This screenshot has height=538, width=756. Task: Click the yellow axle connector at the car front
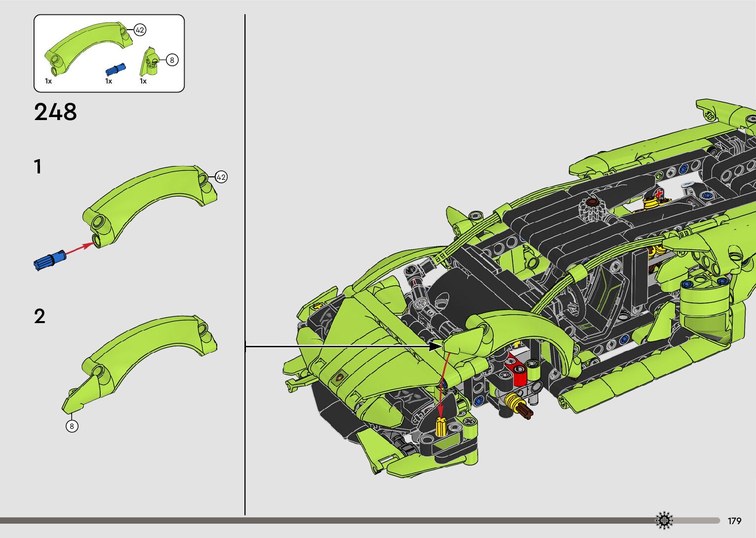(x=440, y=427)
